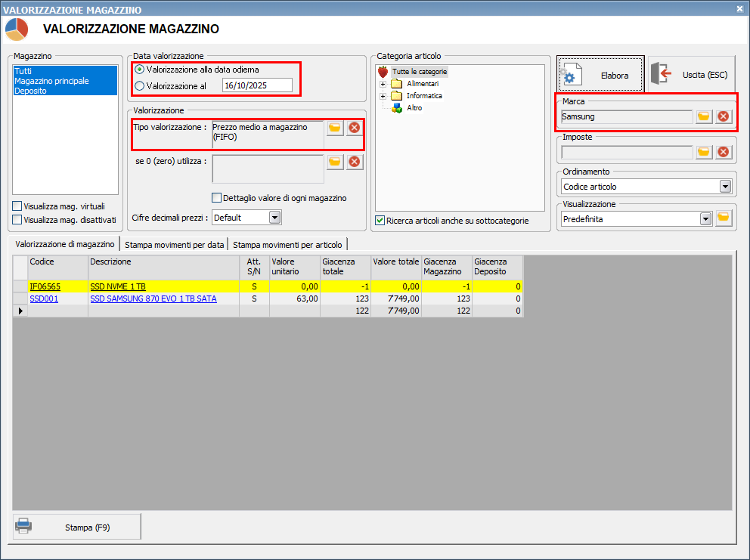This screenshot has height=560, width=750.
Task: Open the Ordinamento 'Codice articolo' dropdown
Action: [x=726, y=187]
